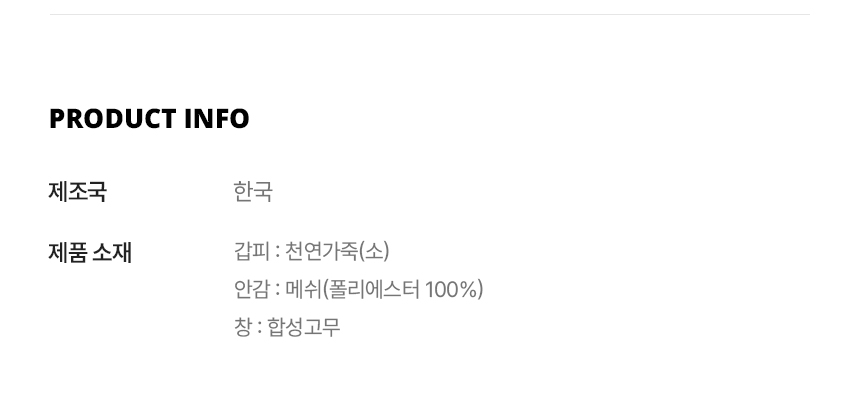Click the PRODUCT INFO heading

tap(149, 119)
